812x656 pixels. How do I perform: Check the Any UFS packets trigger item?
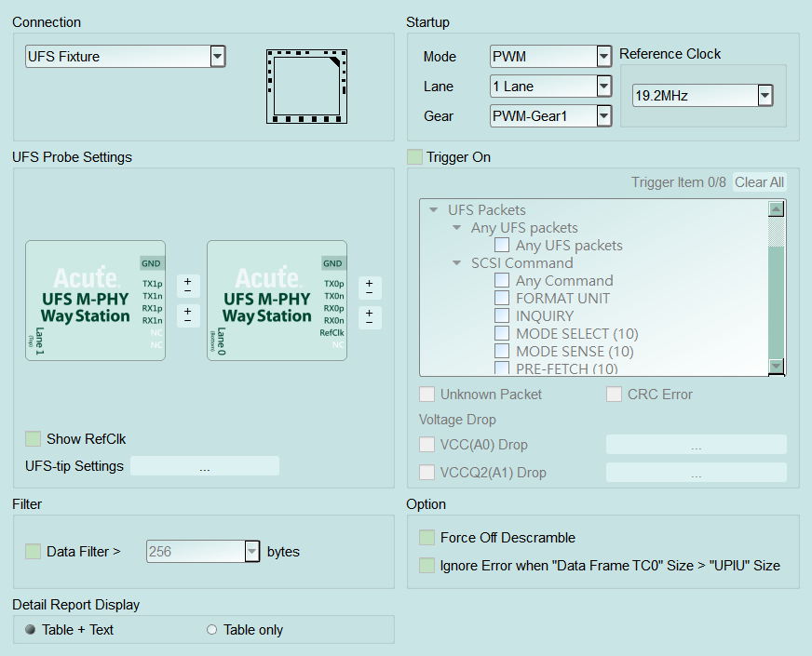click(502, 246)
